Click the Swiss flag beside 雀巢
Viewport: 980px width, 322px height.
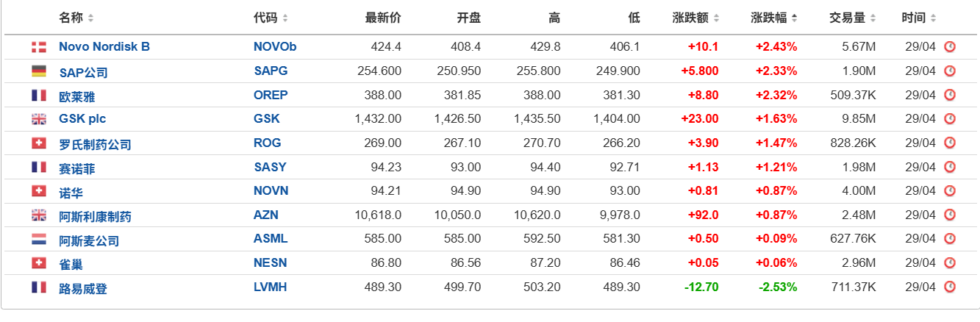click(x=39, y=263)
